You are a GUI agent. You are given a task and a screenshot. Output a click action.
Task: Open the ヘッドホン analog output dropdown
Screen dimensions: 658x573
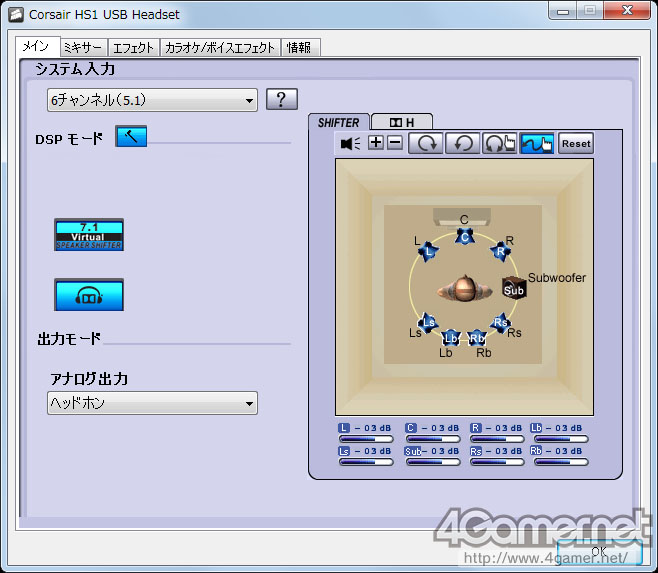152,403
